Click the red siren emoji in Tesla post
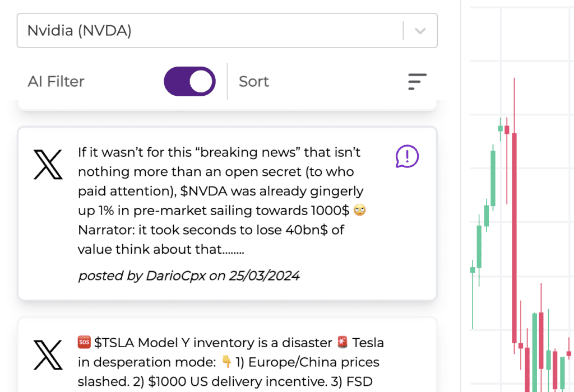574x392 pixels. click(342, 342)
